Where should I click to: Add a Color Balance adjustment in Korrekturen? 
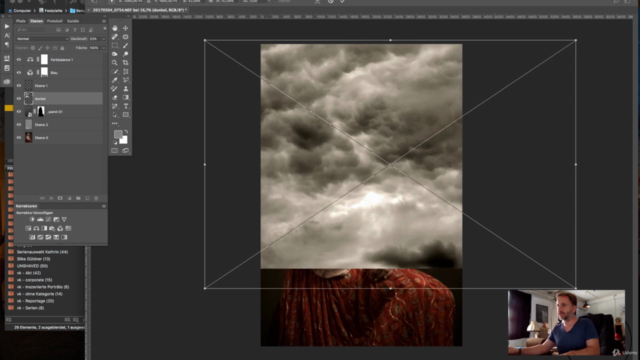point(36,229)
